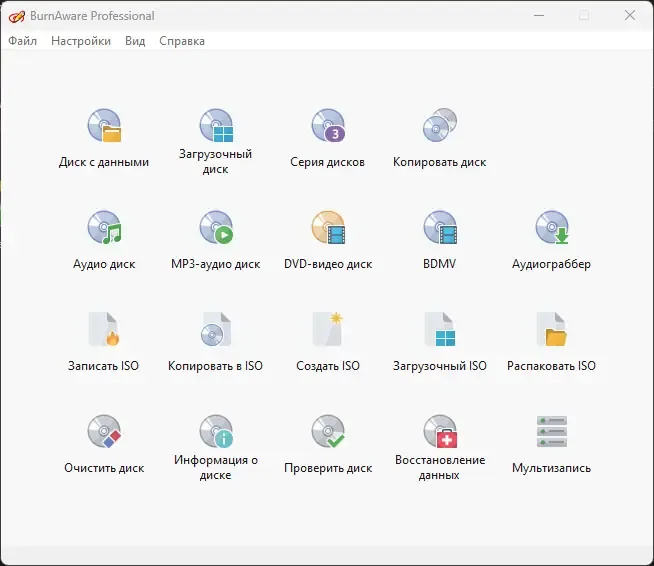The width and height of the screenshot is (654, 566).
Task: Click the BurnAware logo in title bar
Action: [x=17, y=16]
